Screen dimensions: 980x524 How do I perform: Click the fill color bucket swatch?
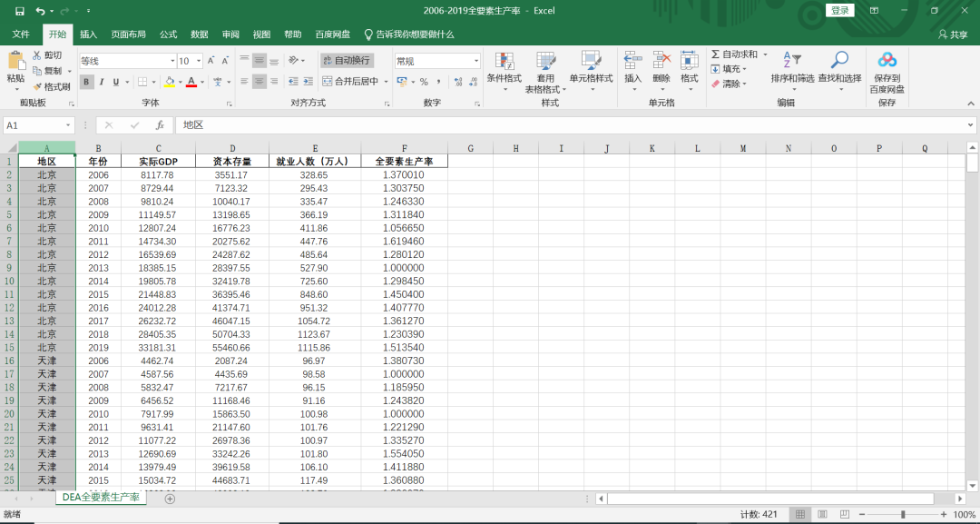click(x=170, y=82)
